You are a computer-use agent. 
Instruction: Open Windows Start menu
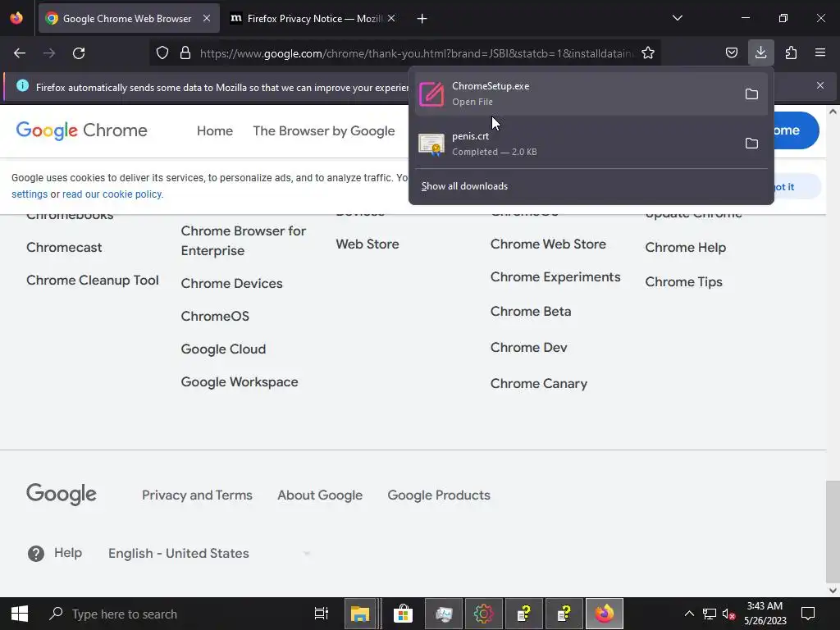[x=20, y=614]
